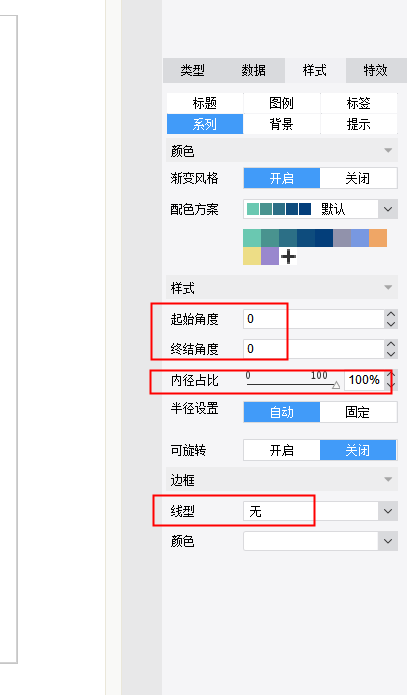Select the 图例 sub-tab
The image size is (407, 695).
(282, 103)
